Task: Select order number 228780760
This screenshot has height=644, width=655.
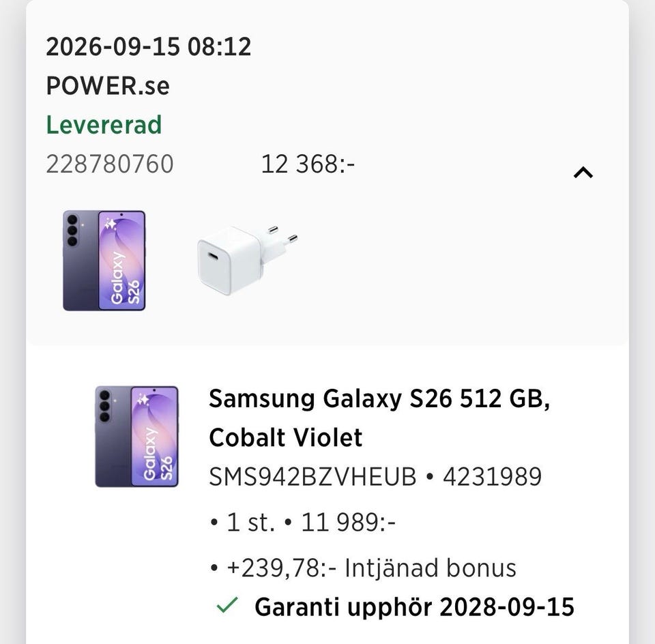Action: (109, 164)
